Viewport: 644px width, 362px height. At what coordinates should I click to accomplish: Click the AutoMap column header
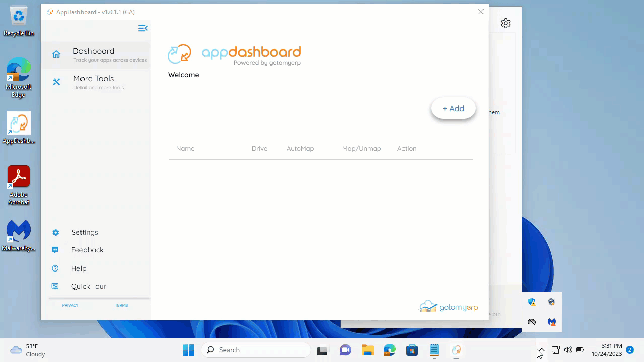[x=300, y=149]
